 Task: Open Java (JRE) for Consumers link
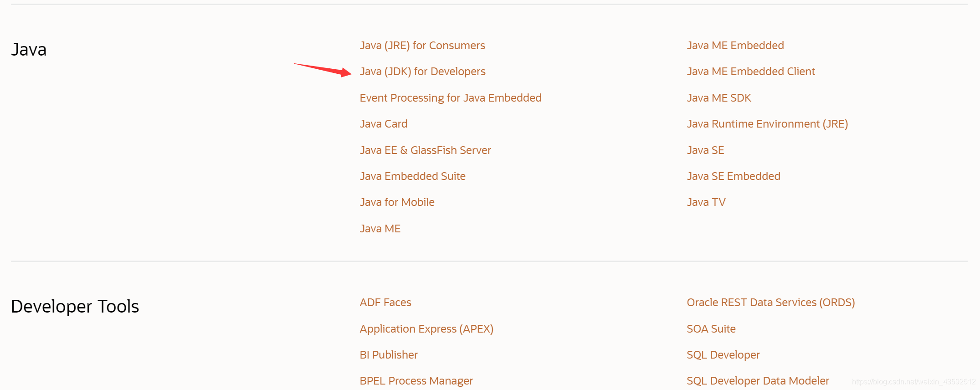pyautogui.click(x=422, y=46)
